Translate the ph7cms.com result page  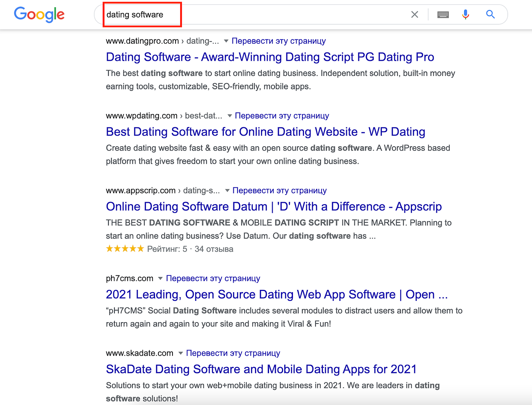213,278
